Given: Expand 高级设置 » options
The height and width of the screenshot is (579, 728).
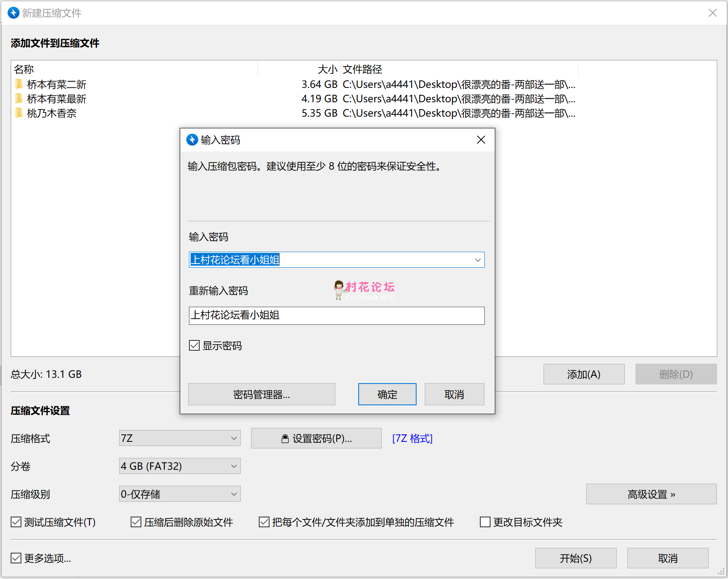Looking at the screenshot, I should click(x=651, y=494).
